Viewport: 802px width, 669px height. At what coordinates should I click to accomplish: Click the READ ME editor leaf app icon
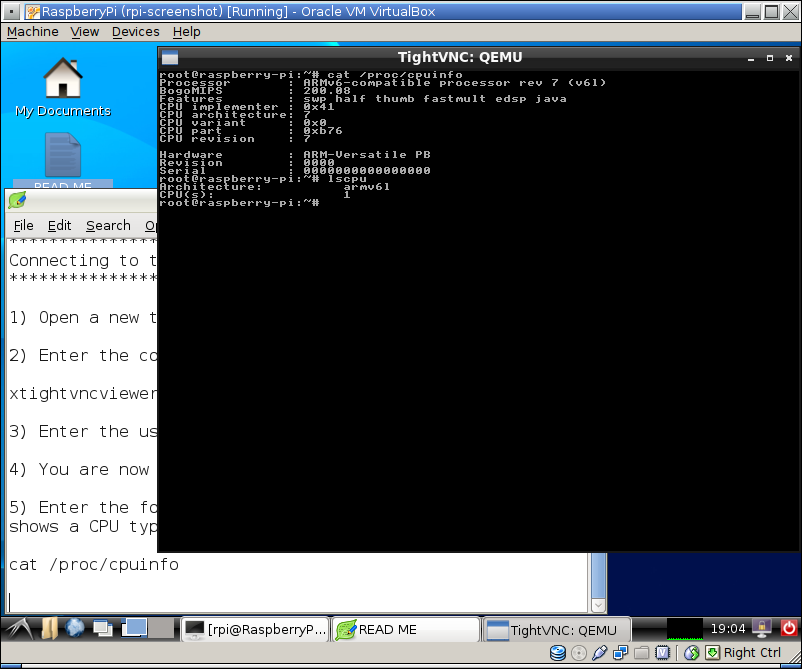[17, 200]
